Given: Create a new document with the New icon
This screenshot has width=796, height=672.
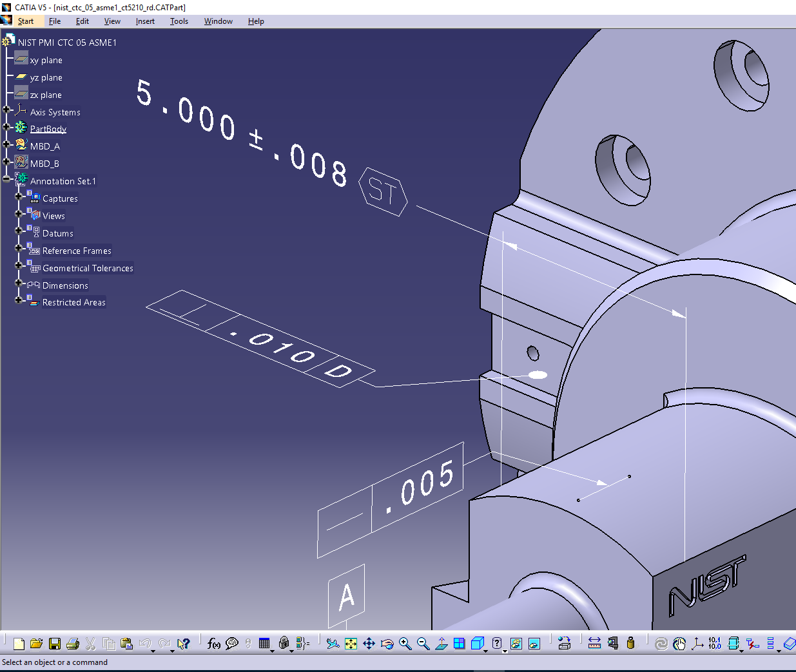Looking at the screenshot, I should point(19,643).
